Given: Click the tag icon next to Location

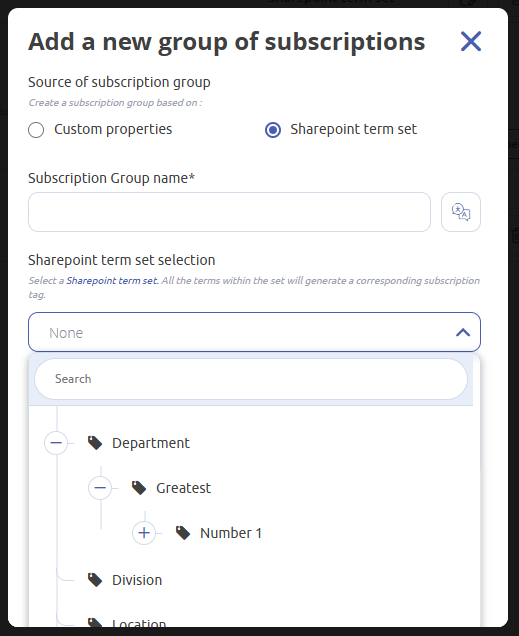Looking at the screenshot, I should coord(95,623).
